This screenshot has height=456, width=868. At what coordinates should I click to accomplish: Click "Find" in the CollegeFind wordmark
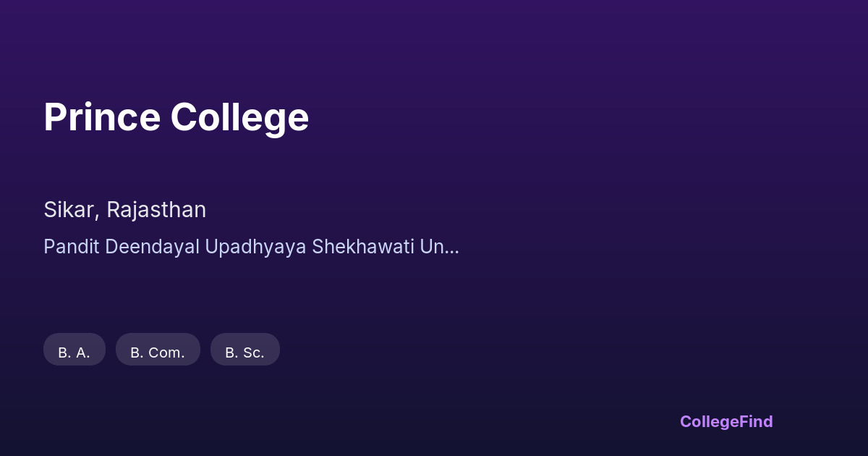(x=757, y=421)
